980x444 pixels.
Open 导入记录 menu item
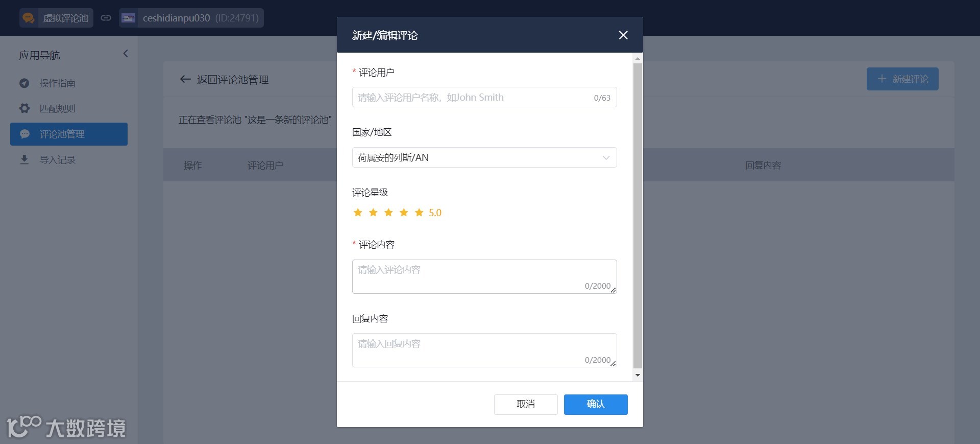pos(69,159)
